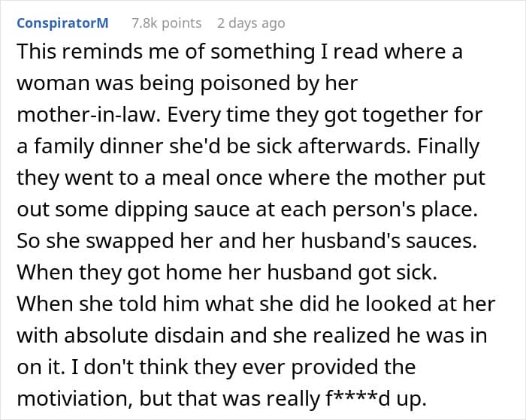Click the 7.8k points score
Image resolution: width=526 pixels, height=420 pixels.
point(166,23)
